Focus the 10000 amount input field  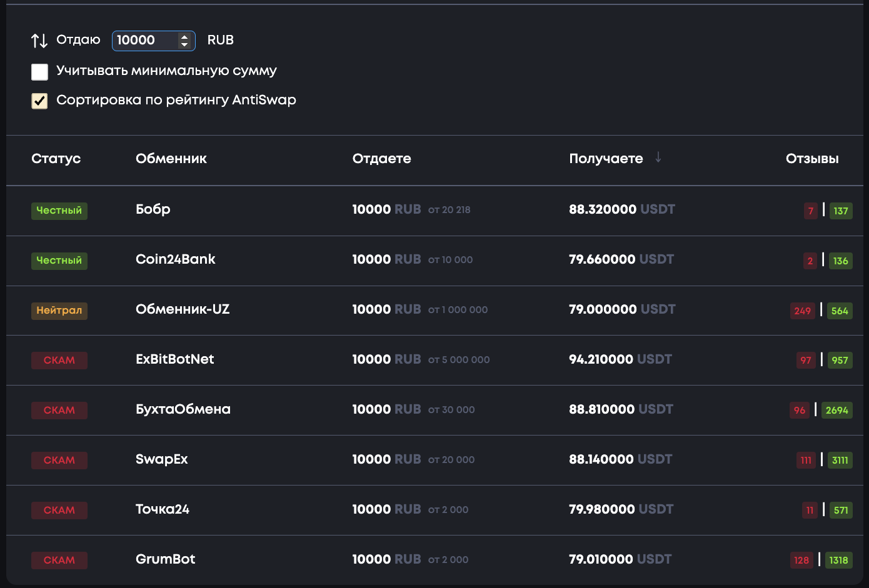[153, 41]
